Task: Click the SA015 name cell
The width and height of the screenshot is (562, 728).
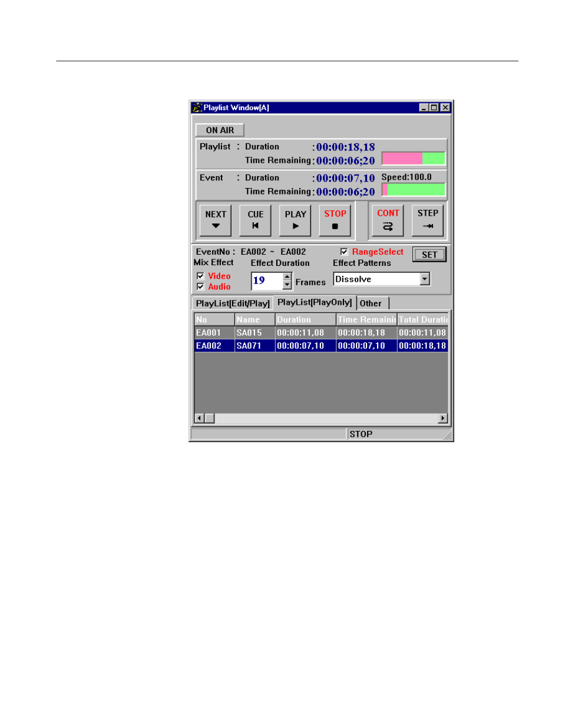Action: 255,333
